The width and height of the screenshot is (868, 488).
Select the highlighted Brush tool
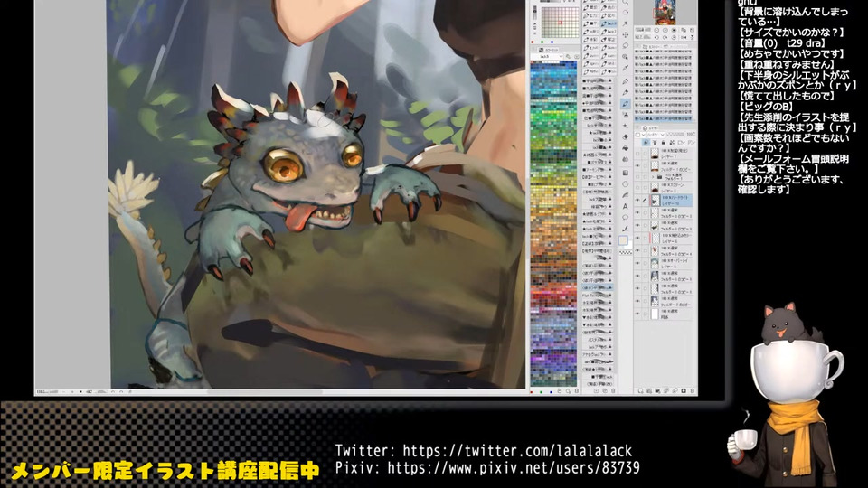pyautogui.click(x=626, y=103)
